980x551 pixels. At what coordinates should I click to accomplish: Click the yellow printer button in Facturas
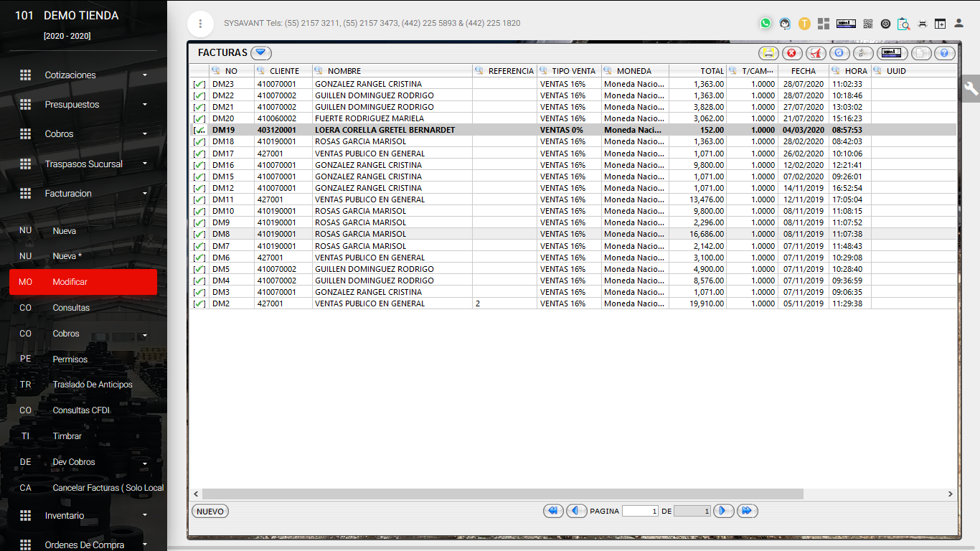pos(768,53)
